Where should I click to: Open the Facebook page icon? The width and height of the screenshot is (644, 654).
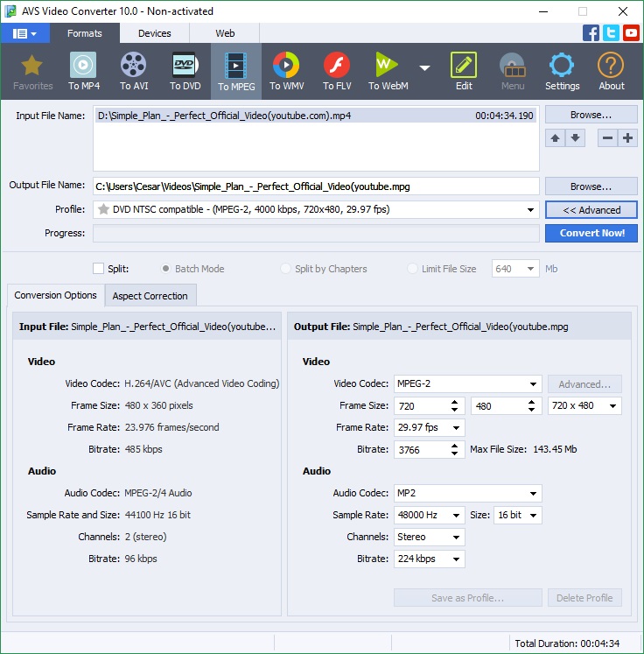(x=591, y=33)
